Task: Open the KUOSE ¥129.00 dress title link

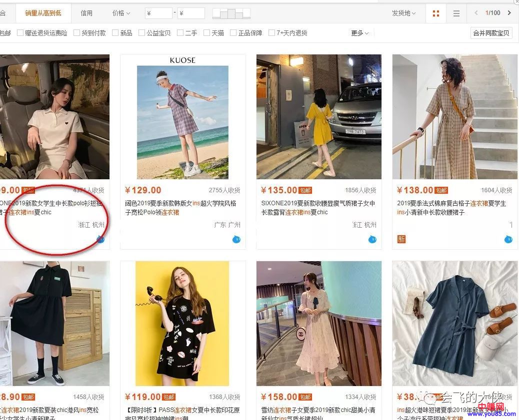Action: tap(180, 208)
